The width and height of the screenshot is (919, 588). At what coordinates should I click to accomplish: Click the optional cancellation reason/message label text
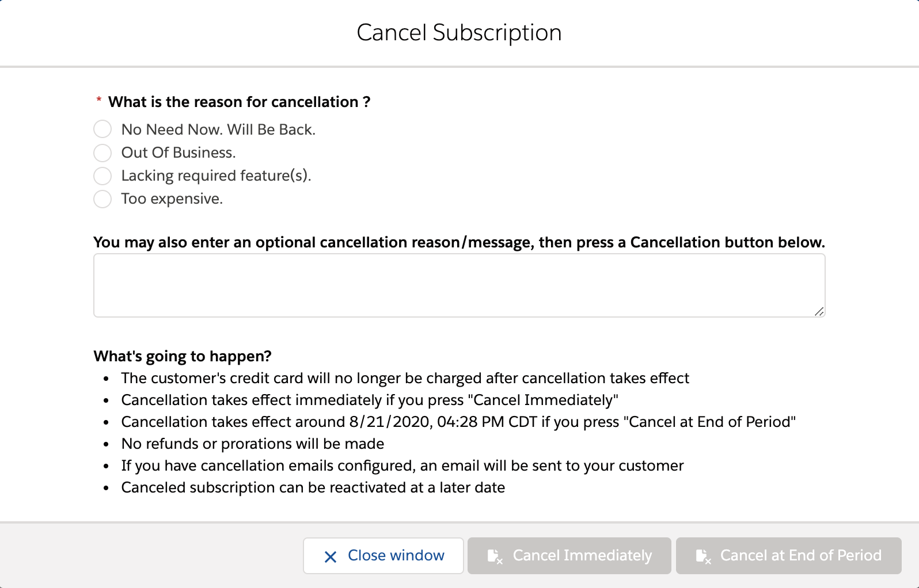coord(459,242)
